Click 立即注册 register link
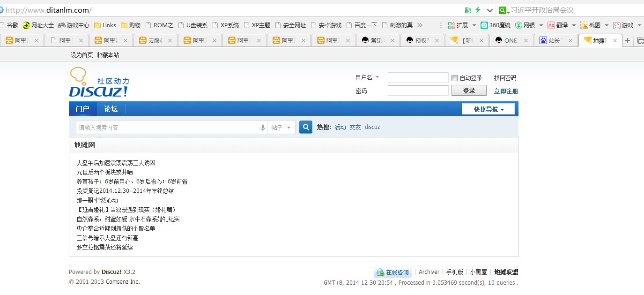Screen dimensions: 644x295 [x=506, y=91]
